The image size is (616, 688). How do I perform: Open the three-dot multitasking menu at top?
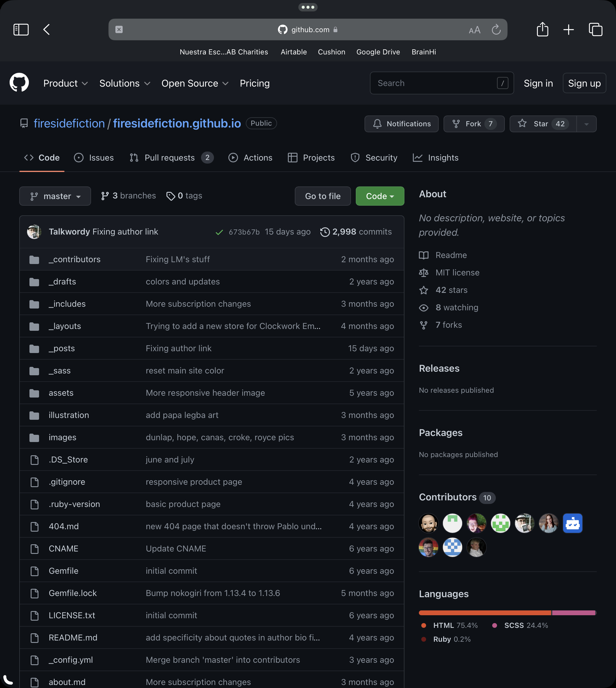pyautogui.click(x=308, y=7)
